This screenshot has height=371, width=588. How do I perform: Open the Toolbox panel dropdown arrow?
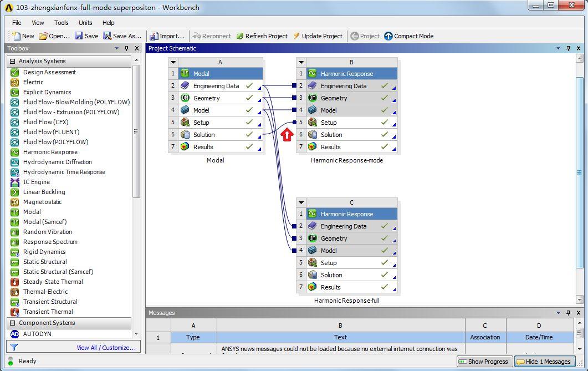[x=116, y=48]
